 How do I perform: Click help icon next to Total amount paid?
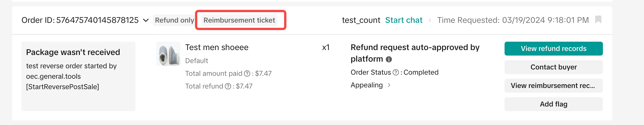[x=247, y=73]
